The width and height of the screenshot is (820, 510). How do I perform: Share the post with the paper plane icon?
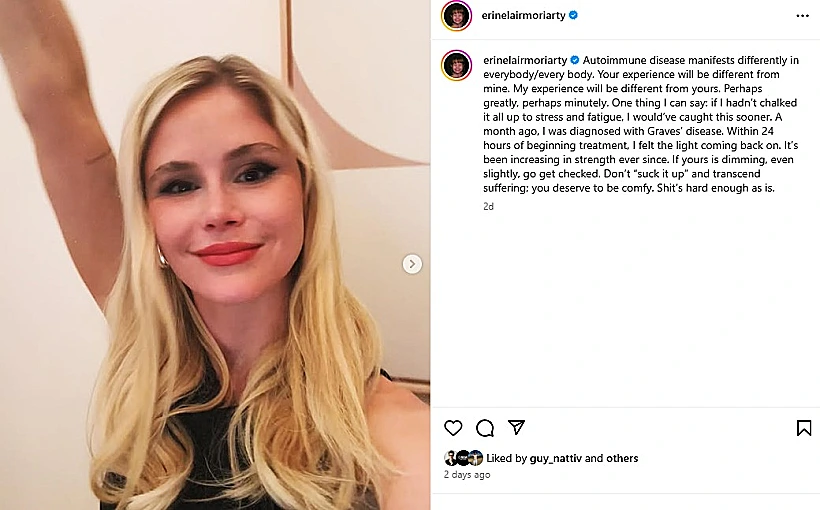pos(516,427)
